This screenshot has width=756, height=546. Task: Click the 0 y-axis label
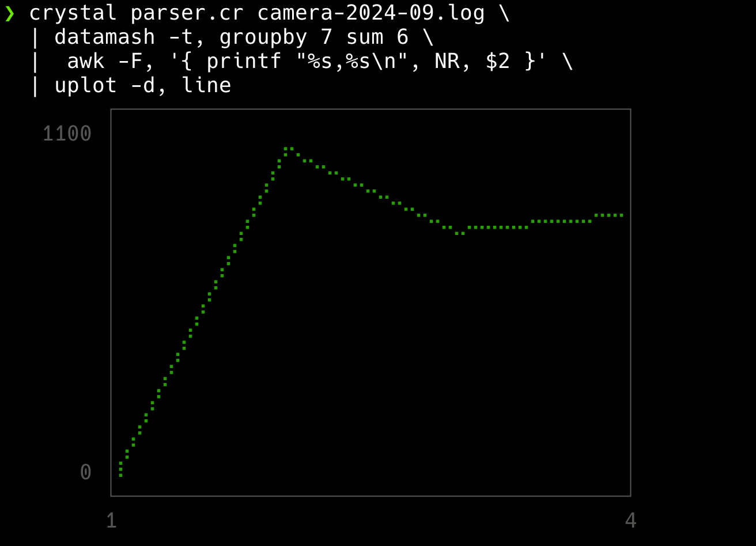coord(85,472)
